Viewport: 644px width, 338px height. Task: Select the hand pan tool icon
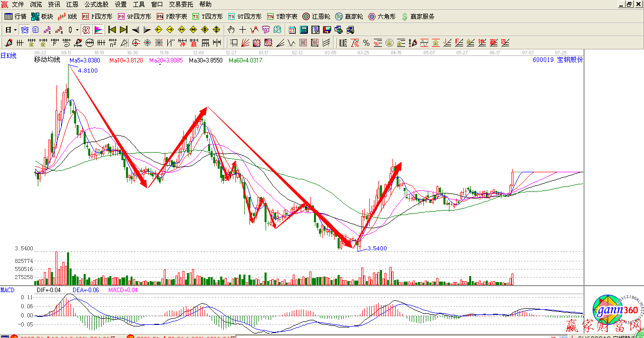click(x=231, y=30)
